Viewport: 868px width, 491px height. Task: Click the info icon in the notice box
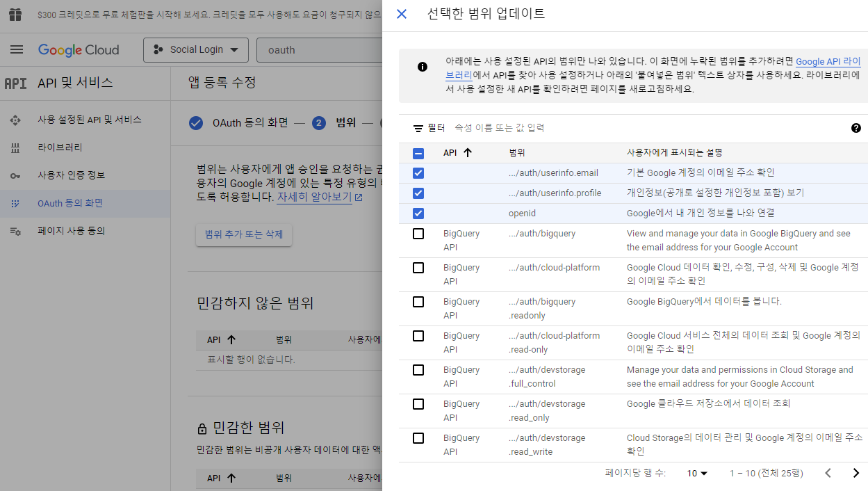(422, 67)
